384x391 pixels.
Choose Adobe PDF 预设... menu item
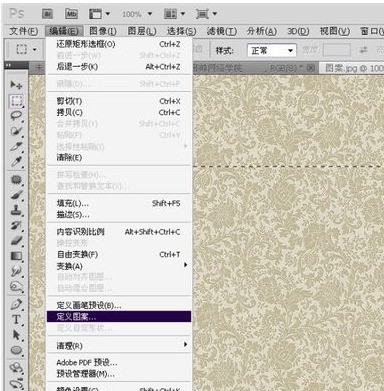(x=119, y=362)
